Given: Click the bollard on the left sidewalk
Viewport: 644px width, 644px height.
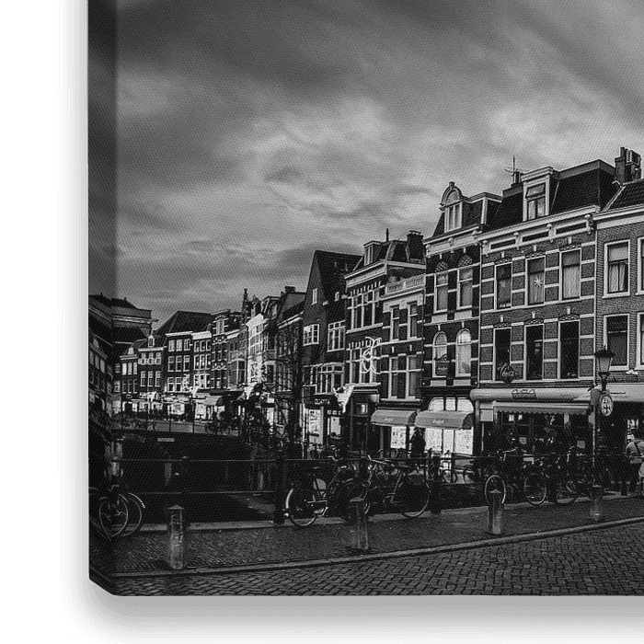Looking at the screenshot, I should [176, 537].
